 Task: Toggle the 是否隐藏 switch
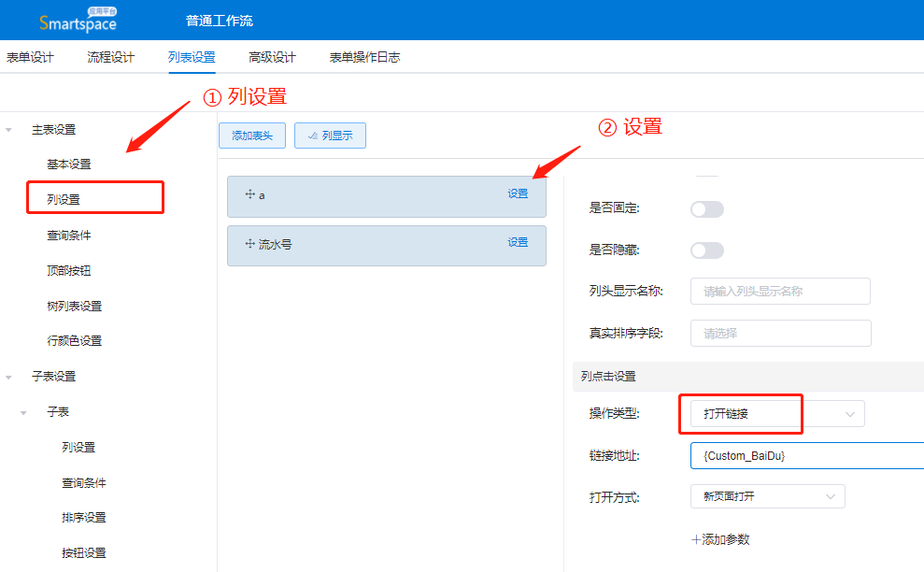point(706,250)
